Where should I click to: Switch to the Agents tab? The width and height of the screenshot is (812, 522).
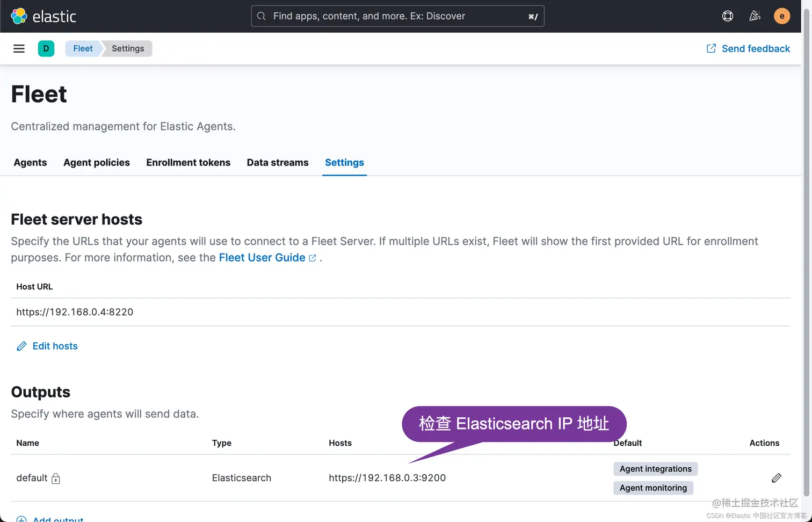tap(30, 163)
